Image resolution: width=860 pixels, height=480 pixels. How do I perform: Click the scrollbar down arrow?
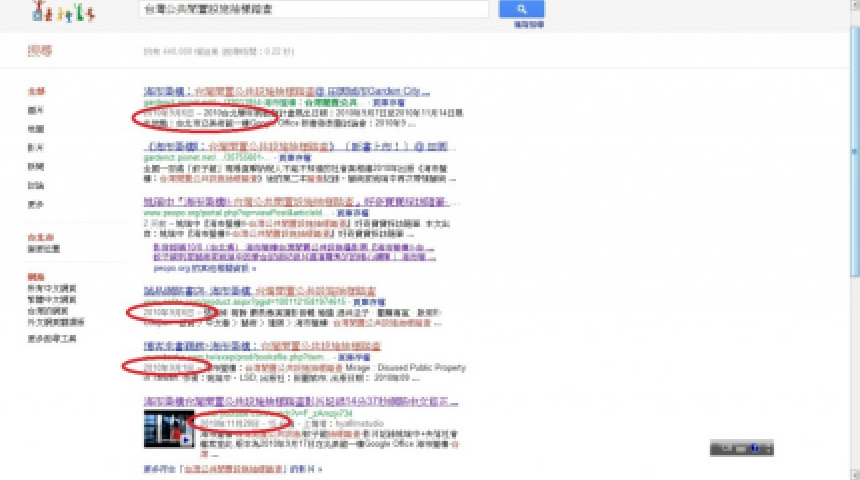point(854,475)
